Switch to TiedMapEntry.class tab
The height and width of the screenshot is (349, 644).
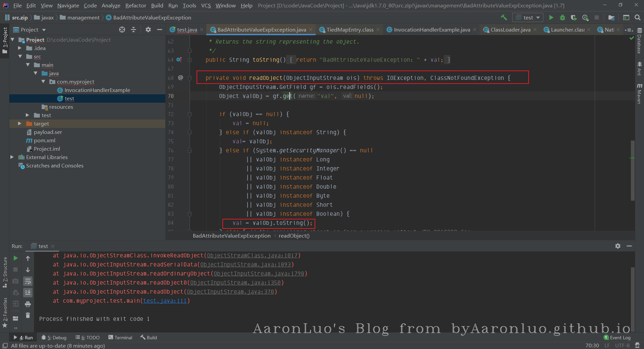pyautogui.click(x=350, y=30)
